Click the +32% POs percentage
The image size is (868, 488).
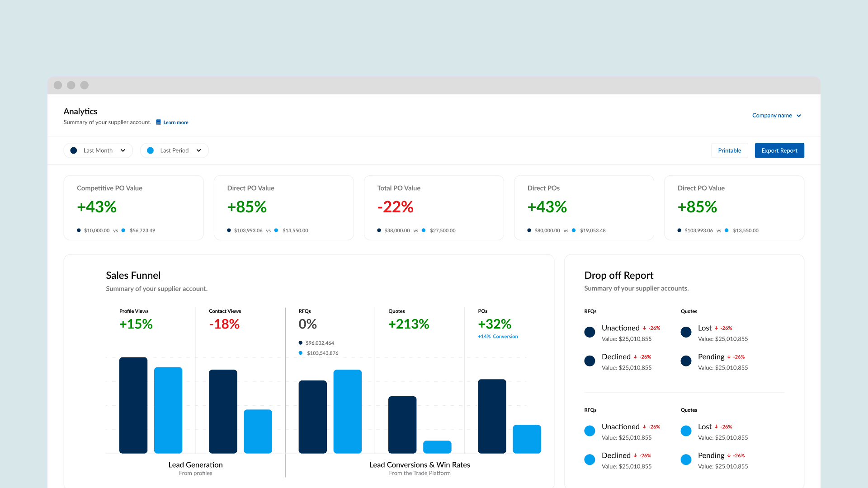click(x=495, y=324)
